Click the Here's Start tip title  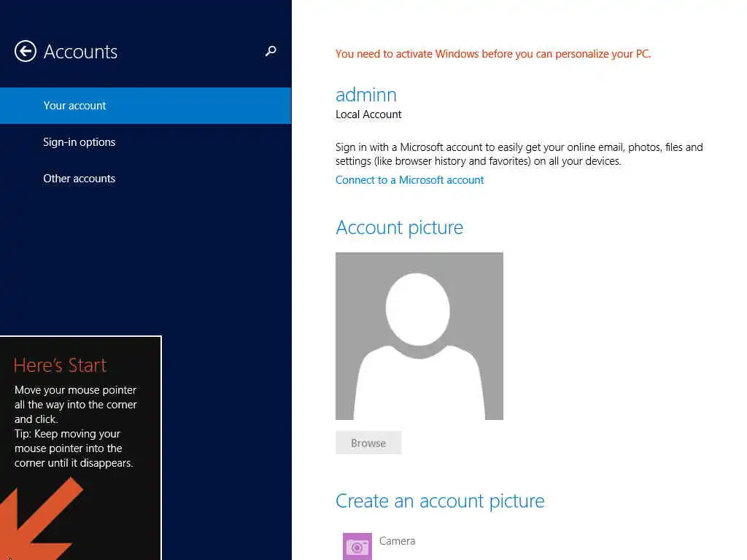pyautogui.click(x=60, y=365)
